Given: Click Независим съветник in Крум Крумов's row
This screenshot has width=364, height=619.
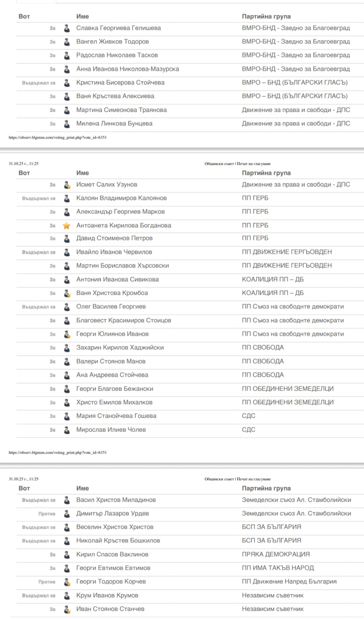Looking at the screenshot, I should (273, 595).
